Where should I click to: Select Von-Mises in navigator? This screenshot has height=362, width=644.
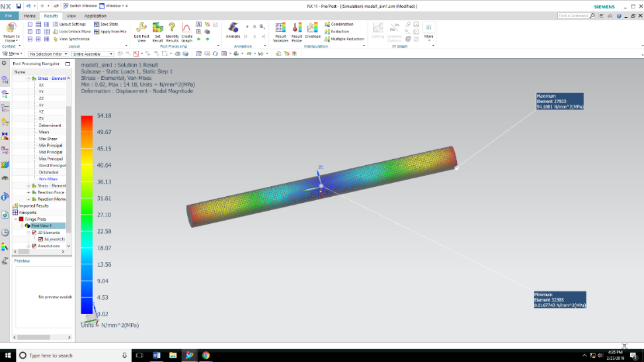(x=48, y=179)
